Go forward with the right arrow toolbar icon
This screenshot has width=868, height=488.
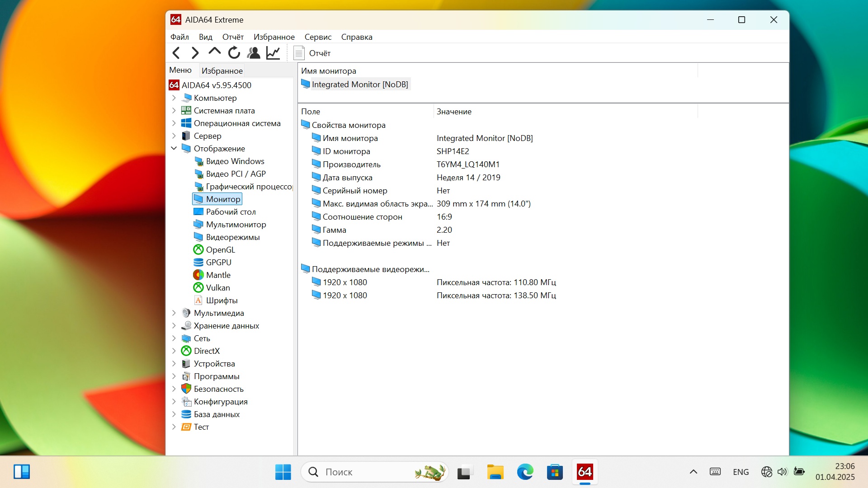195,53
